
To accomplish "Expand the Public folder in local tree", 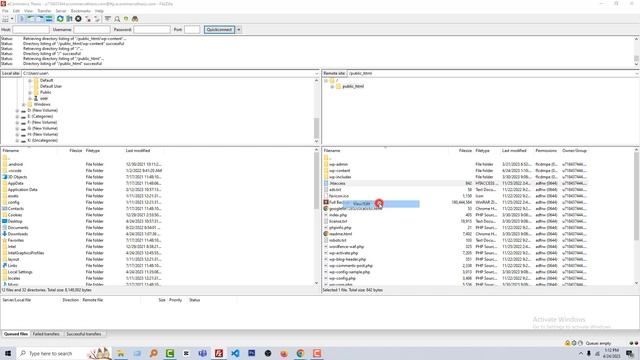I will tap(30, 92).
